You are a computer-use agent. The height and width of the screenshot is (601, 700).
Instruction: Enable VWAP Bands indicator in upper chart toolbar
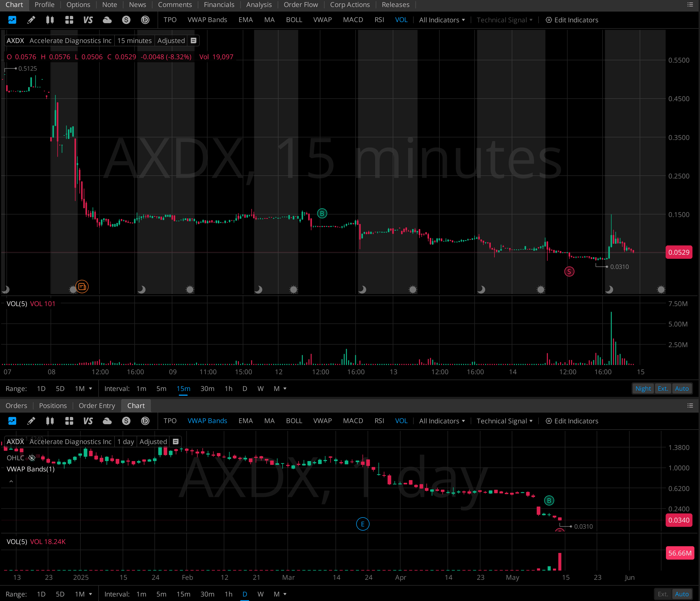(207, 20)
